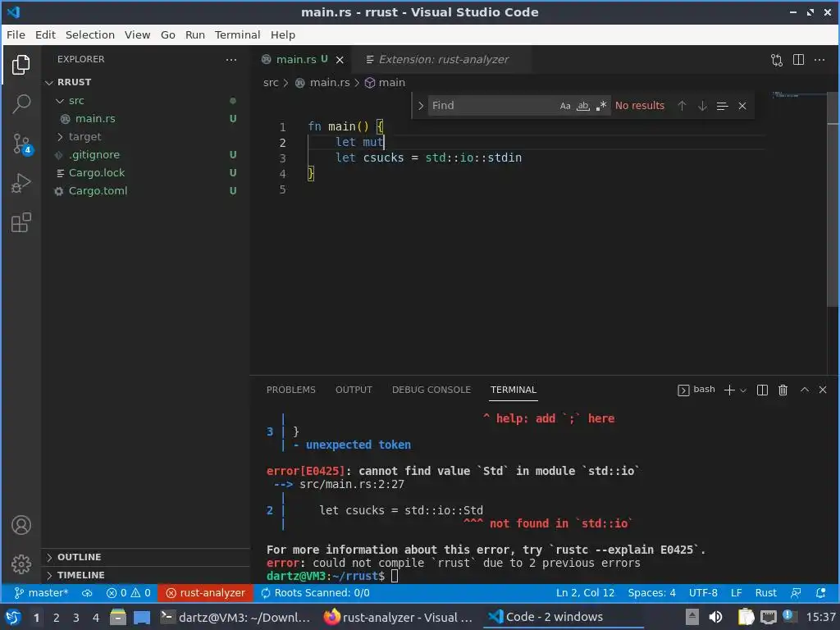
Task: Select the bash terminal instance
Action: [x=696, y=390]
